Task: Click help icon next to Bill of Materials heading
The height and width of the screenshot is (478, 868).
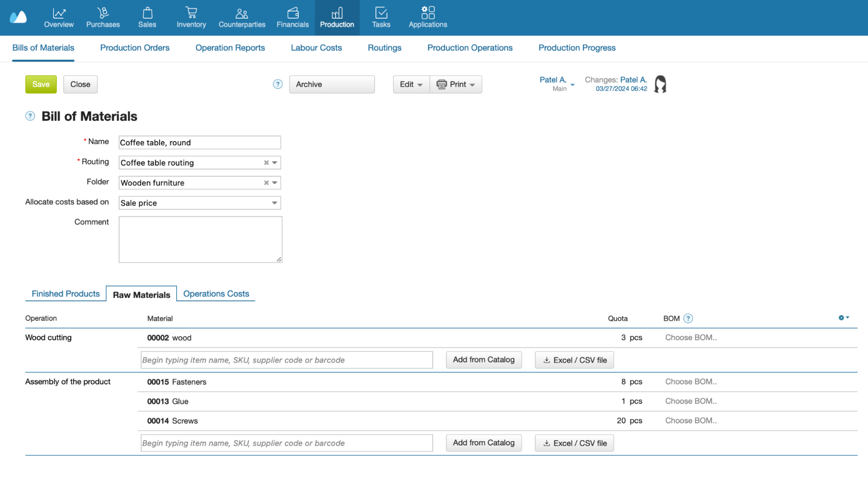Action: click(30, 116)
